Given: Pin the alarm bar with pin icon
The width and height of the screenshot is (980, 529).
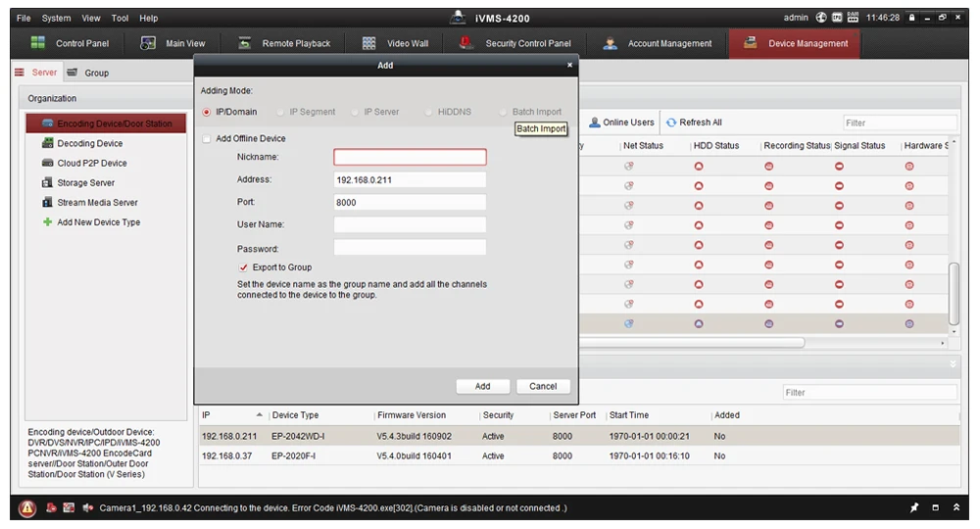Looking at the screenshot, I should click(914, 507).
